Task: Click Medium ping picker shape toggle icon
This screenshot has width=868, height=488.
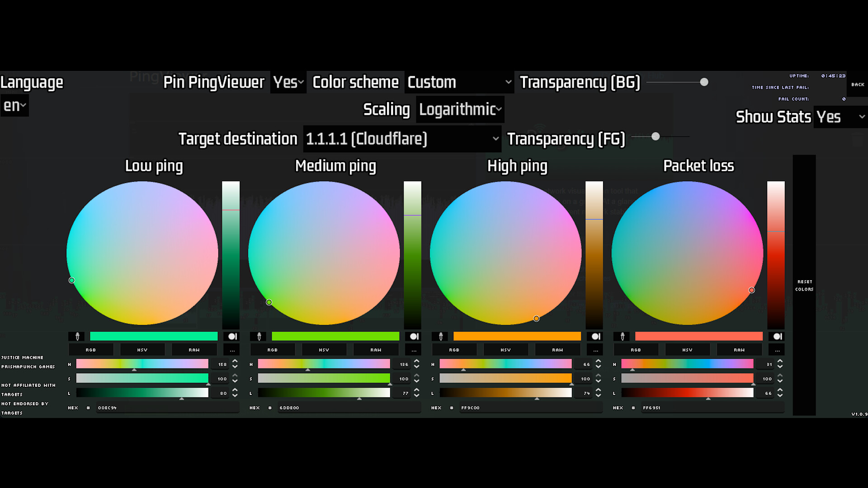Action: (414, 336)
